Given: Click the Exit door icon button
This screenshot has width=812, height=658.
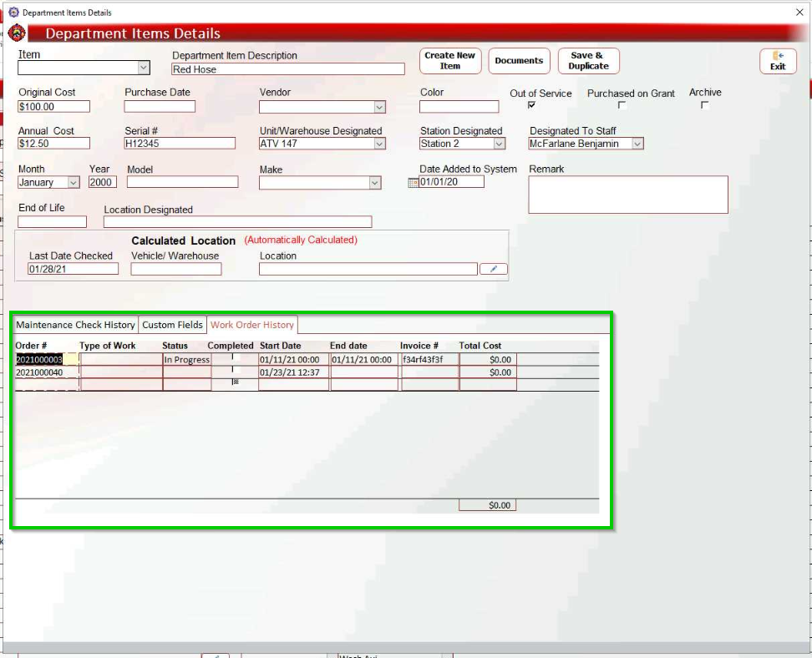Looking at the screenshot, I should click(x=778, y=61).
